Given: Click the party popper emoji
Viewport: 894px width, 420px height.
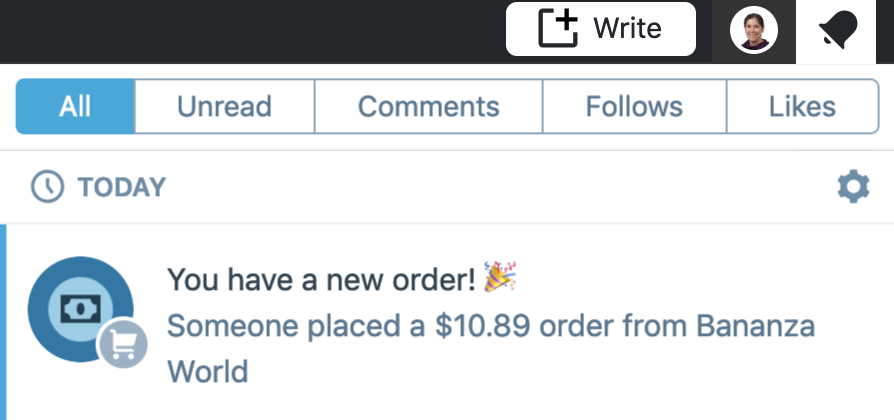Looking at the screenshot, I should 499,276.
